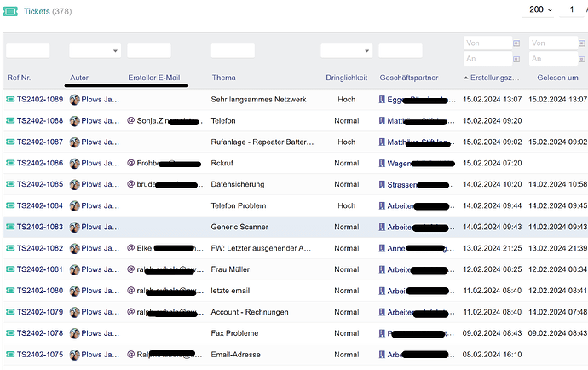
Task: Sort by Geschäftspartner column header
Action: tap(409, 78)
